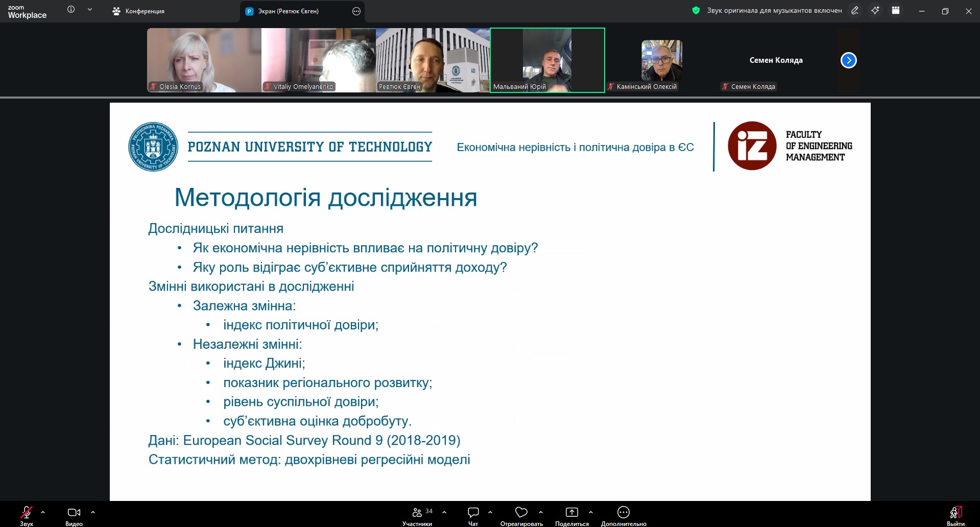Expand audio options arrow beside Звук
This screenshot has height=527, width=980.
(43, 512)
